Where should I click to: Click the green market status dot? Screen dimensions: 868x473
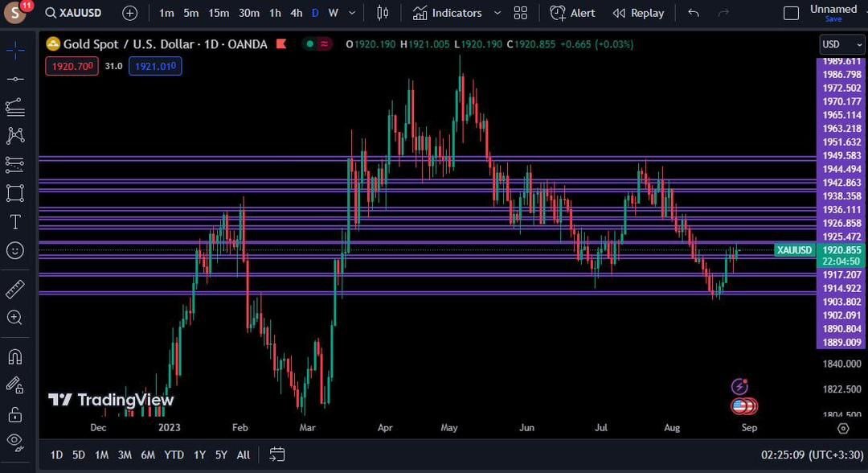point(310,43)
